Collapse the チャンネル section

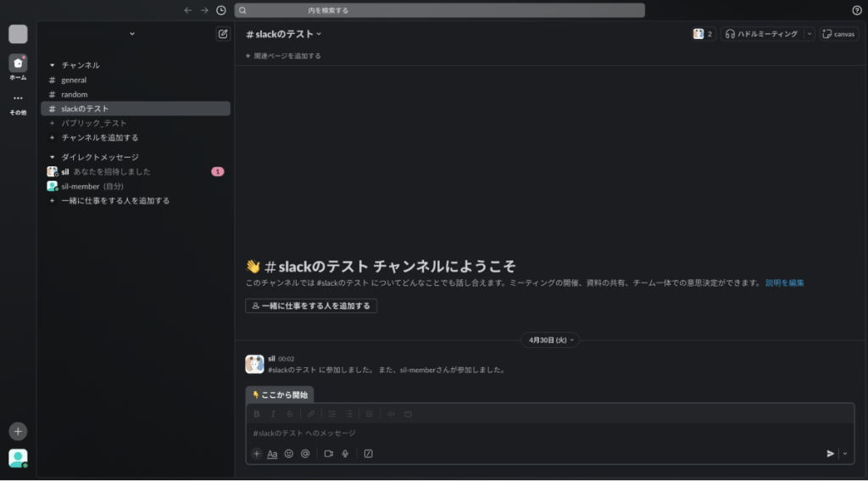tap(53, 65)
